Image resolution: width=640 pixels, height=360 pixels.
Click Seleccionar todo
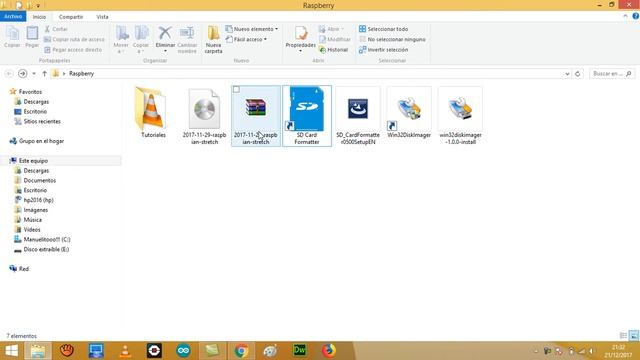383,29
